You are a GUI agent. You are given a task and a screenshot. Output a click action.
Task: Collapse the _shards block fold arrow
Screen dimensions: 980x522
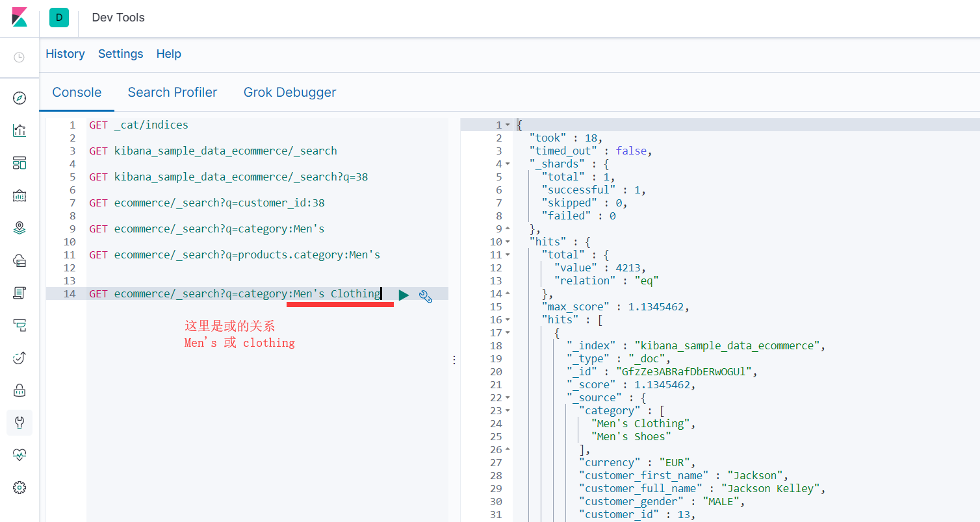coord(508,164)
